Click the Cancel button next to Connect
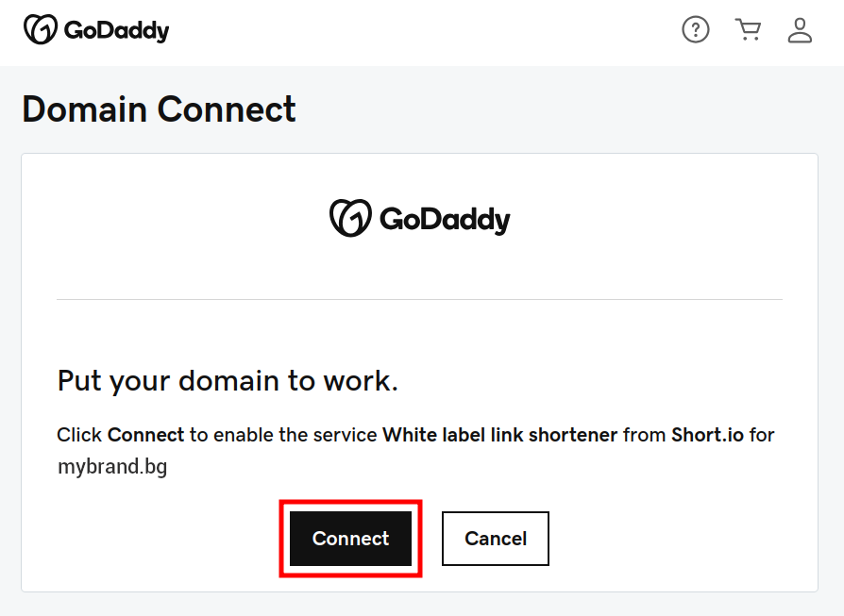This screenshot has height=616, width=844. 495,538
